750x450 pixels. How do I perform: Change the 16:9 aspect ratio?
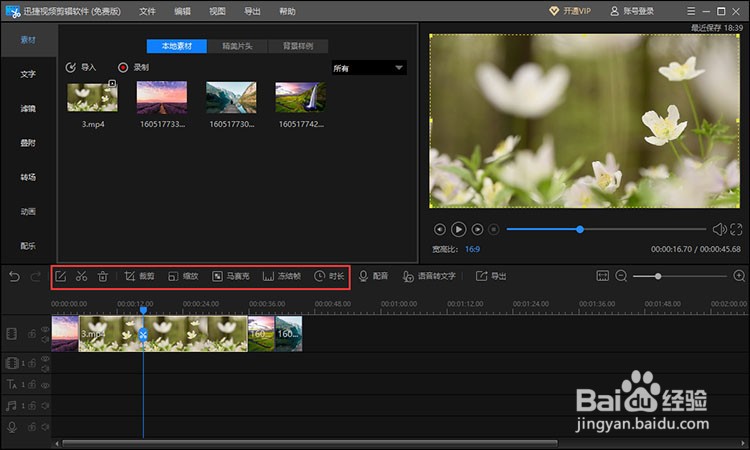click(x=472, y=249)
